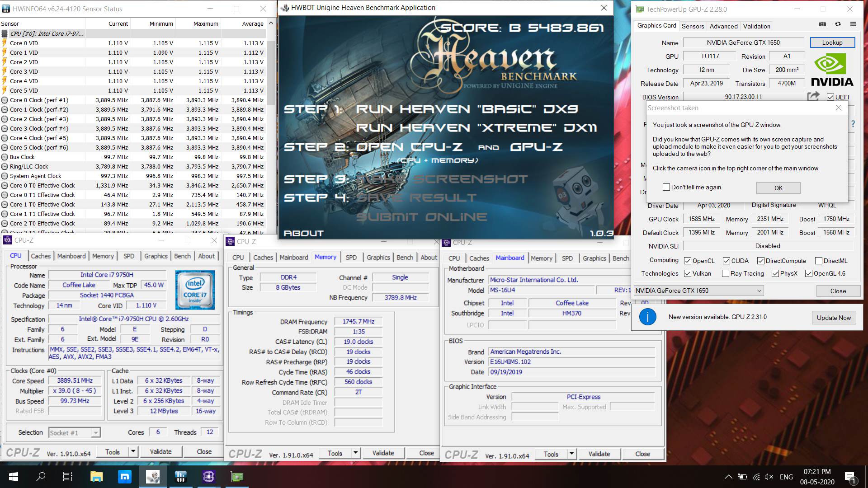This screenshot has height=488, width=868.
Task: Open taskbar search magnifier
Action: pyautogui.click(x=41, y=477)
